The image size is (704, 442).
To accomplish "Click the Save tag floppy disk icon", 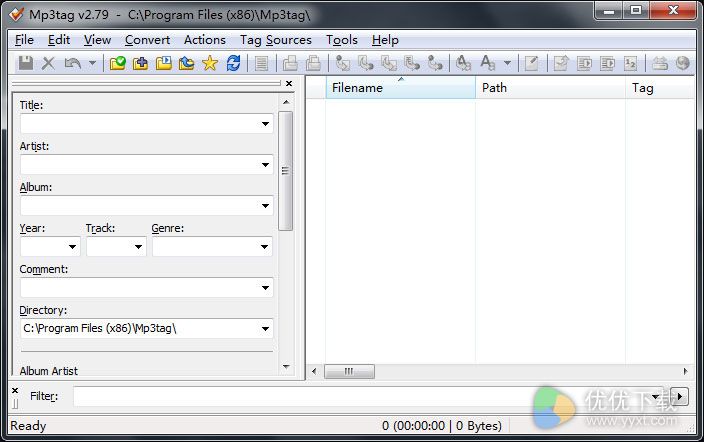I will (26, 63).
